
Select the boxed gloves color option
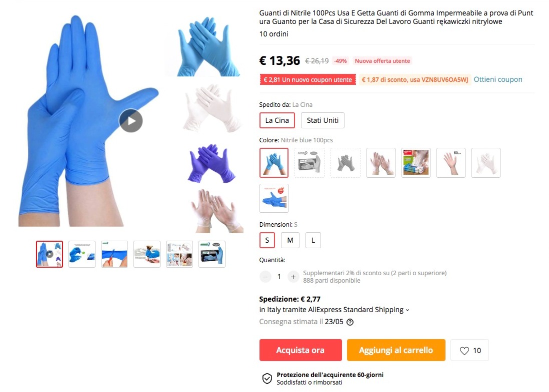pos(309,163)
